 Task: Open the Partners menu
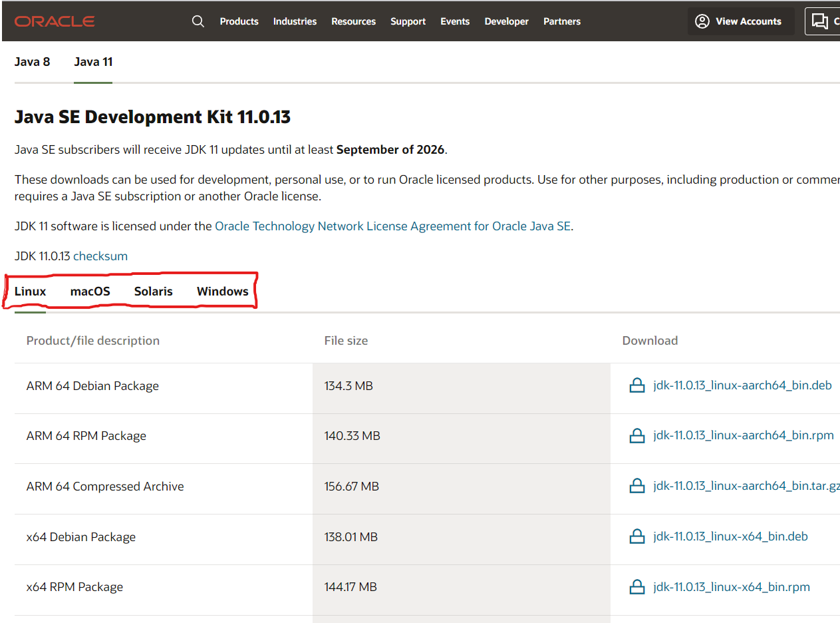point(562,21)
